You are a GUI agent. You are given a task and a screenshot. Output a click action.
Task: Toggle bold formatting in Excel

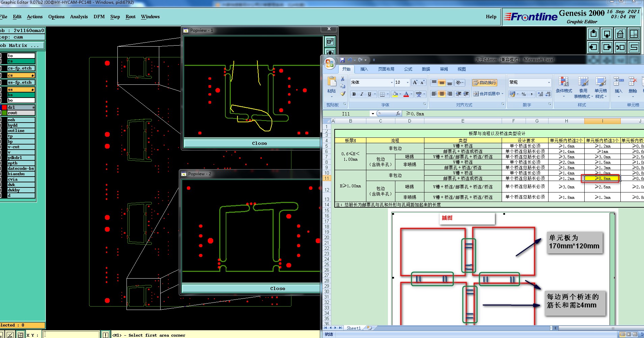click(354, 94)
